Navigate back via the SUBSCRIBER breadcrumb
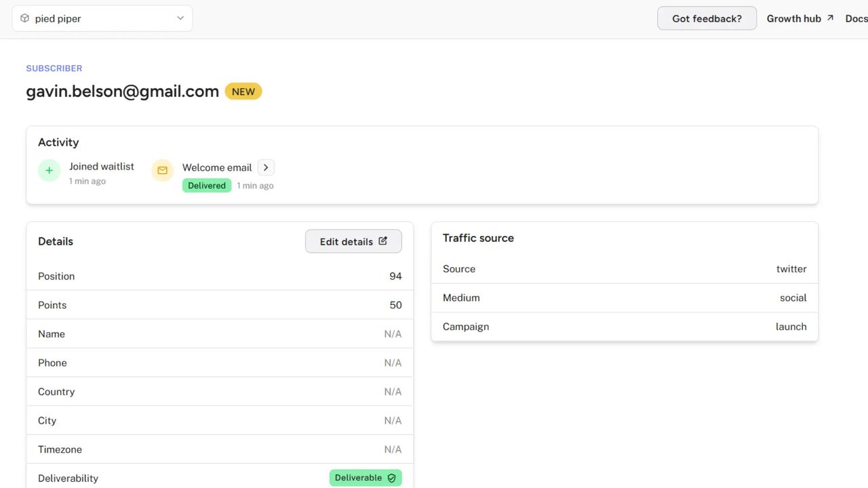The height and width of the screenshot is (488, 868). click(x=54, y=68)
